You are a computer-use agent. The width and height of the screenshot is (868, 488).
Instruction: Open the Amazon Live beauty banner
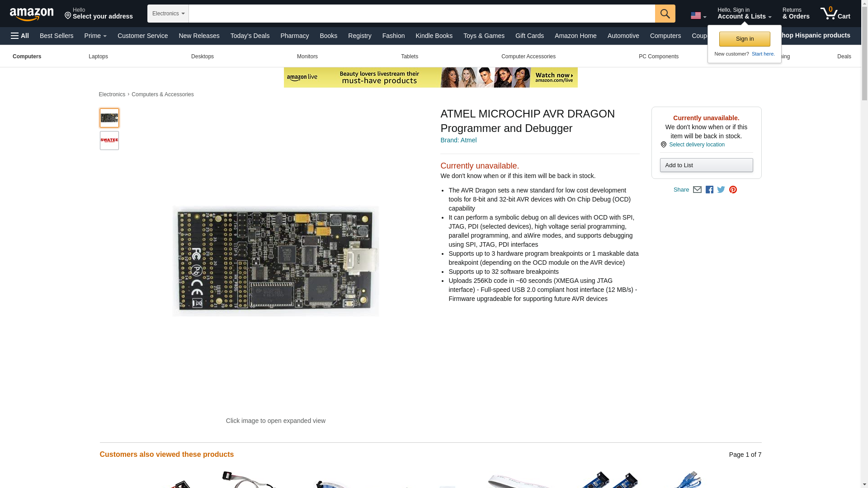tap(430, 78)
